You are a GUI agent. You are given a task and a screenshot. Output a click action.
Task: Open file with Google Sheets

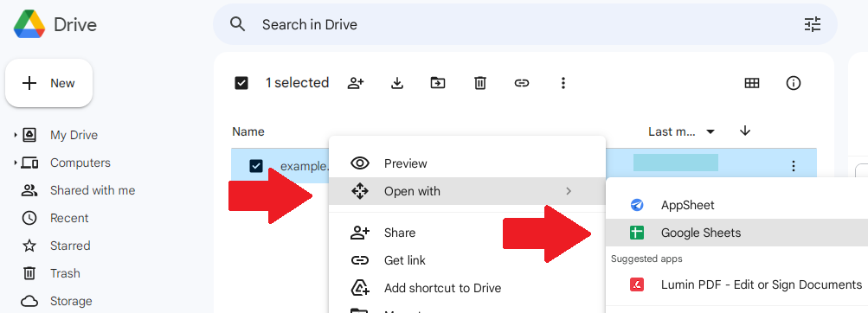coord(736,233)
